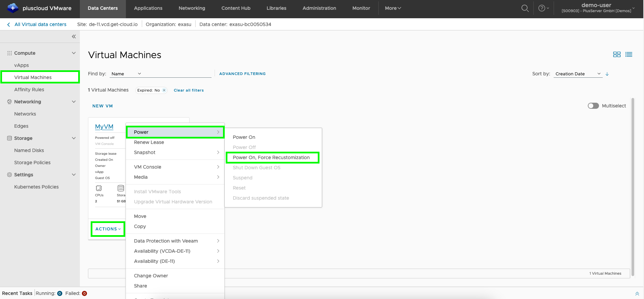The width and height of the screenshot is (644, 299).
Task: Expand the Recent Tasks panel arrows
Action: click(637, 294)
